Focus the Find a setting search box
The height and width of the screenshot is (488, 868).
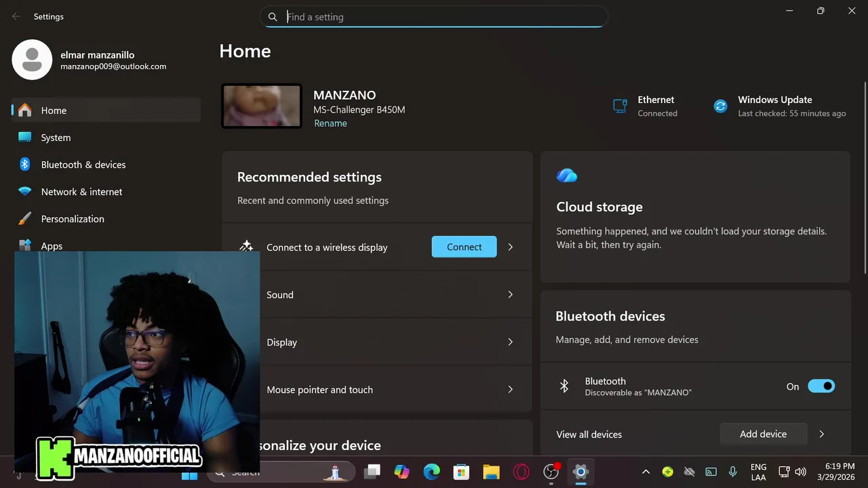[433, 17]
